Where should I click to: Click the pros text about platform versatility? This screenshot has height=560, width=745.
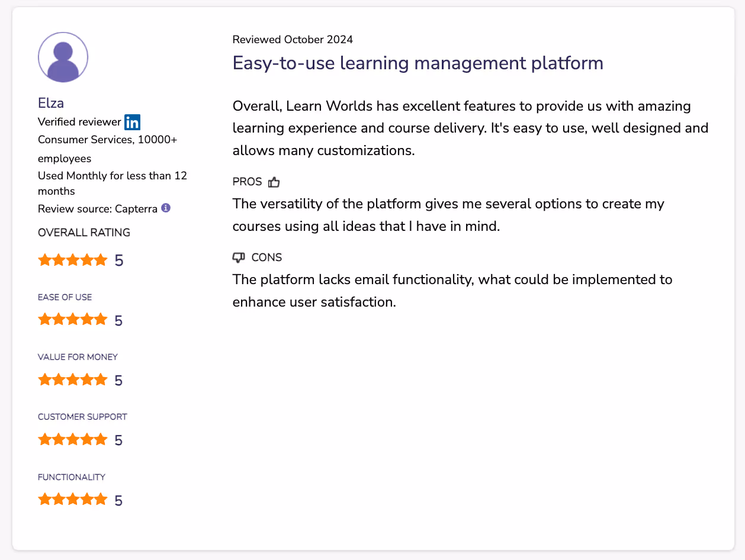coord(449,215)
